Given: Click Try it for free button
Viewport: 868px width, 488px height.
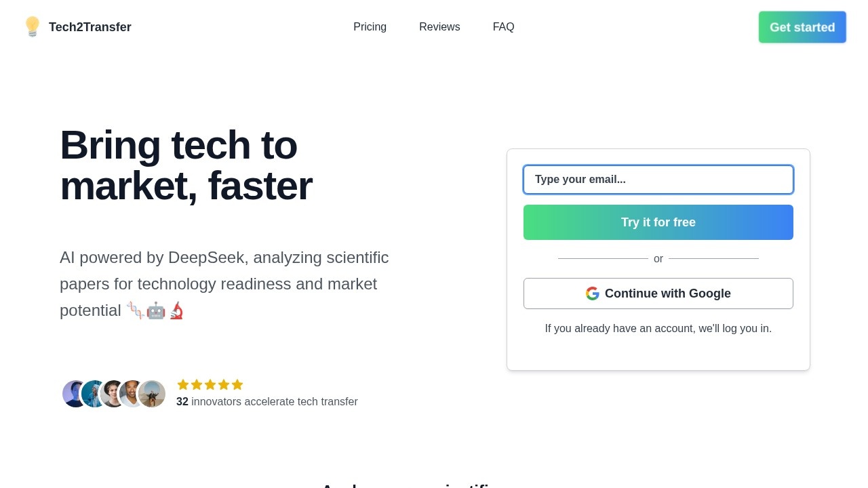Looking at the screenshot, I should coord(658,222).
